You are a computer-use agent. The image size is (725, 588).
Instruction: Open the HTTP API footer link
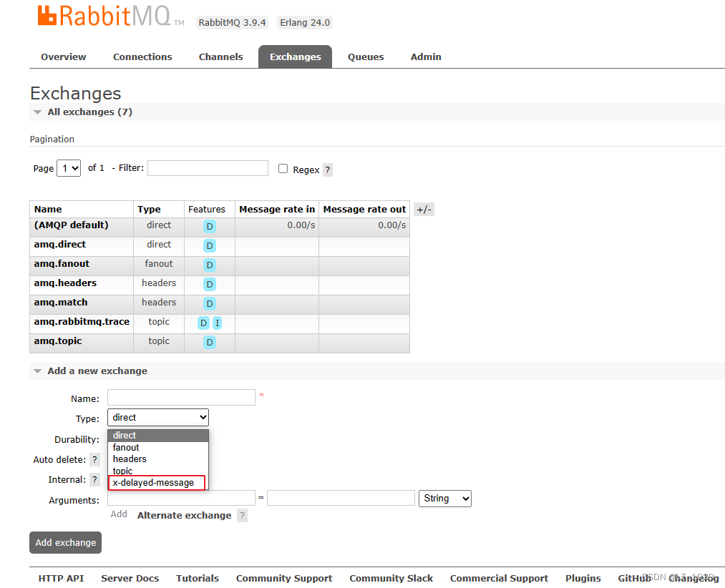click(x=61, y=578)
